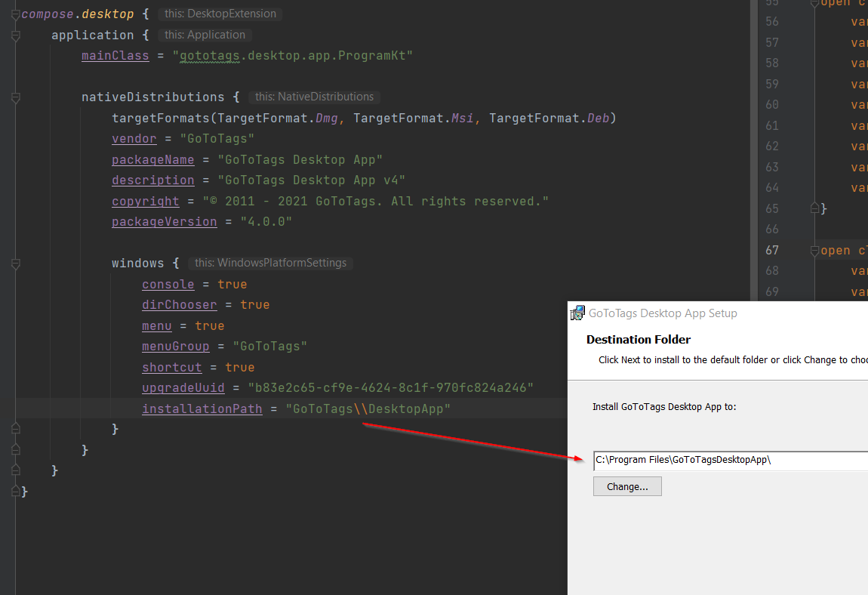
Task: Click the underlined vendor property
Action: point(134,138)
